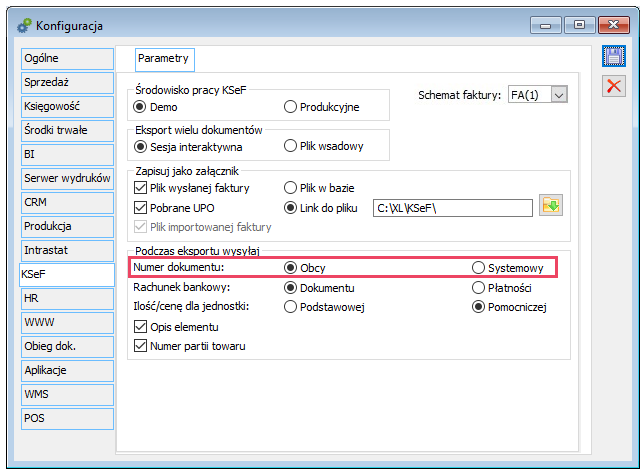Browse for folder using the yellow folder icon
Viewport: 643px width, 473px height.
click(550, 205)
